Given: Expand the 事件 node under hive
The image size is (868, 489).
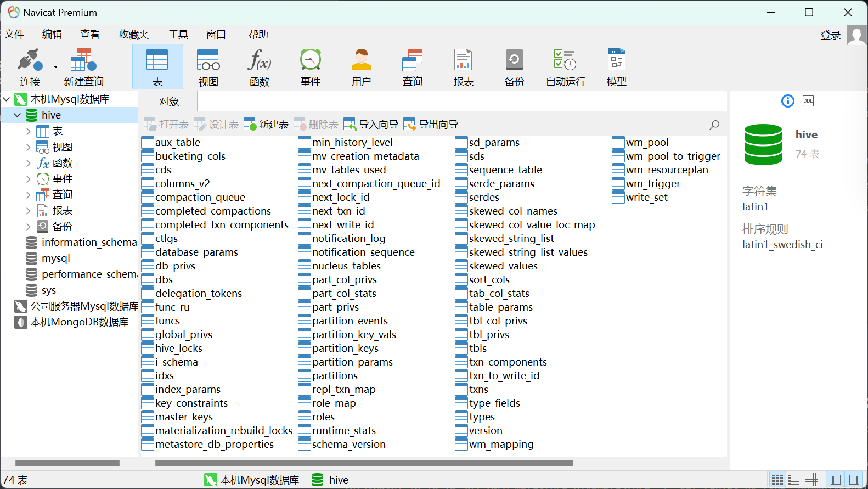Looking at the screenshot, I should tap(28, 179).
